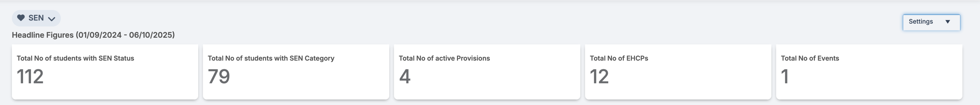Click the Headline Figures heading

point(43,35)
